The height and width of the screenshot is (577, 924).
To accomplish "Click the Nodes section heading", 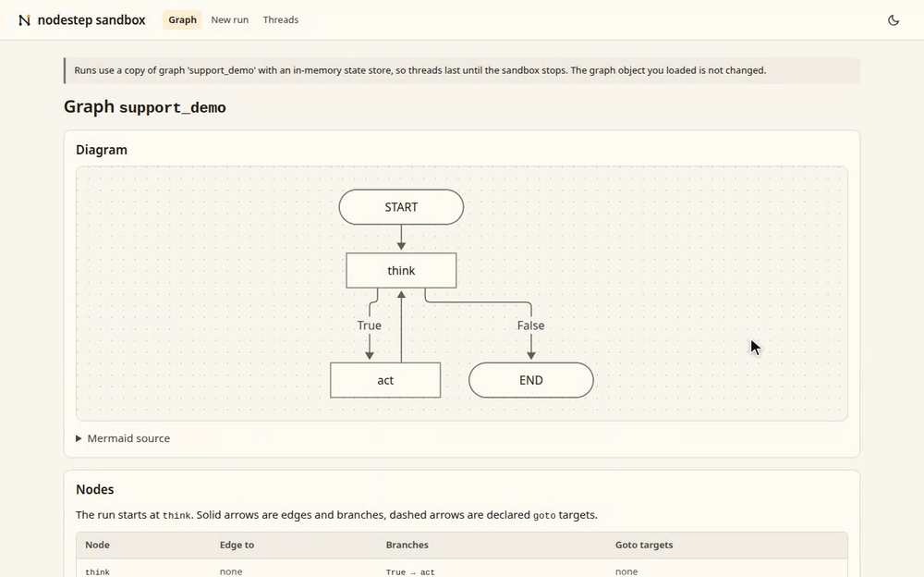I will coord(95,490).
